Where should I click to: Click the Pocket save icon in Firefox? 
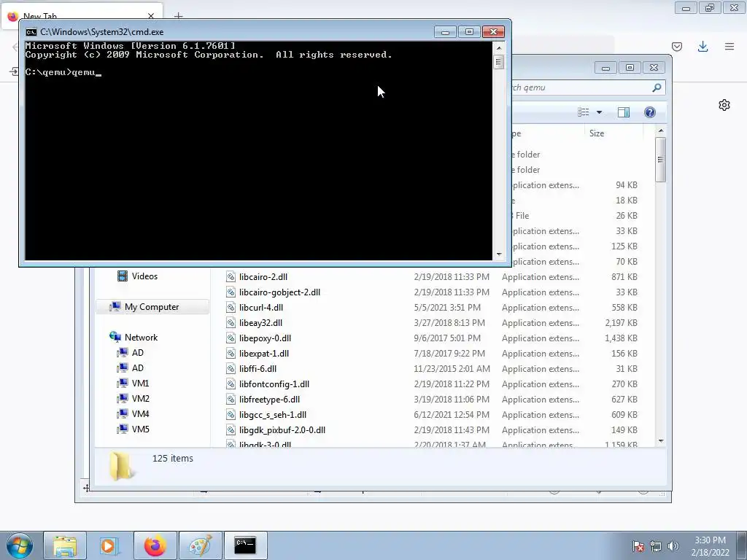[x=677, y=46]
